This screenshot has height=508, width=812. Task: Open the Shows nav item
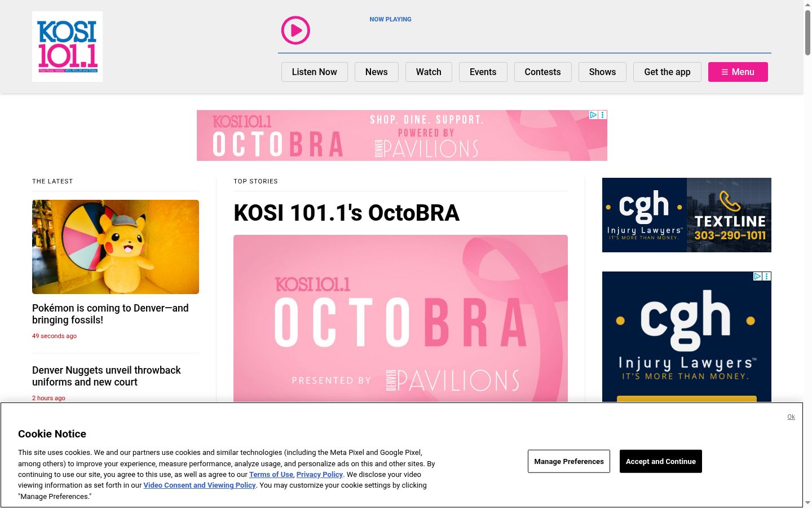[x=602, y=72]
